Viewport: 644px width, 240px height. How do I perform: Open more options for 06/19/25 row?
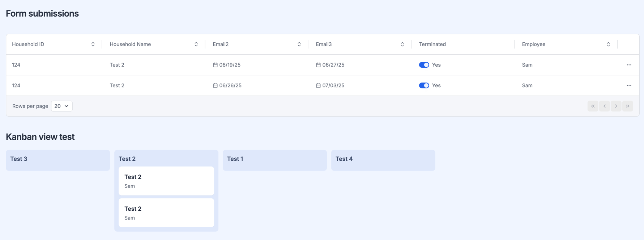click(x=629, y=65)
